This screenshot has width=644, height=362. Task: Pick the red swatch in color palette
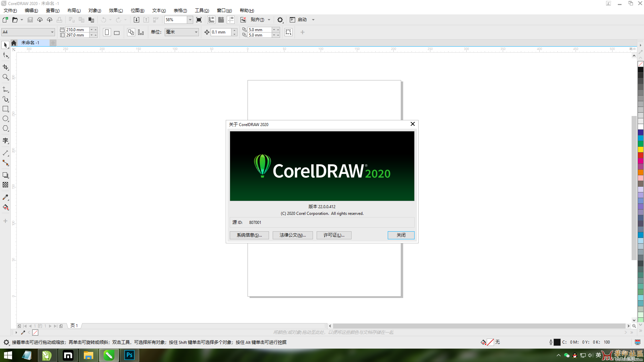point(640,155)
